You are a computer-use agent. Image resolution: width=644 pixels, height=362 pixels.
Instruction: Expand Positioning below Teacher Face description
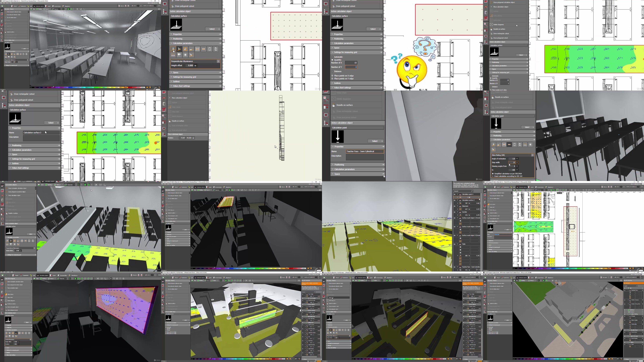tap(358, 165)
